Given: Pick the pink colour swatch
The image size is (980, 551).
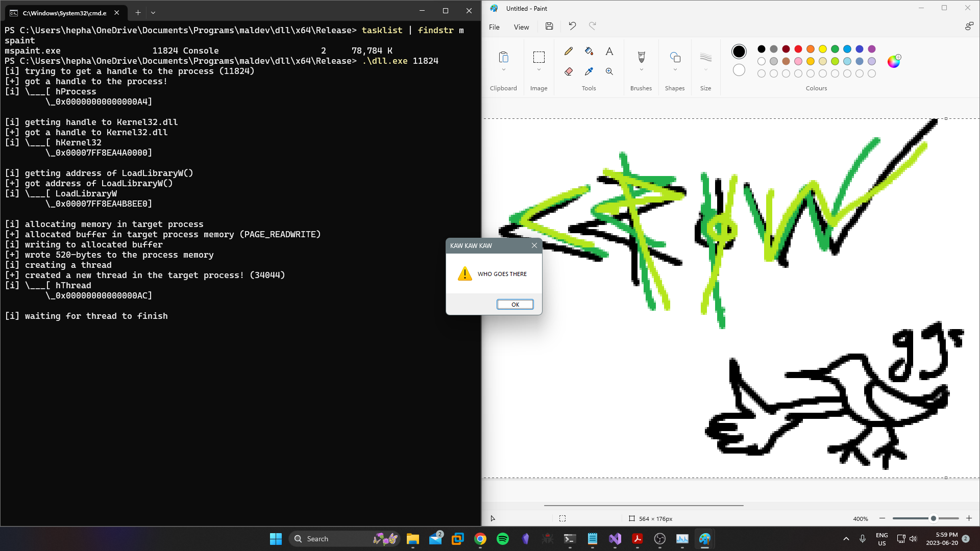Looking at the screenshot, I should [798, 61].
